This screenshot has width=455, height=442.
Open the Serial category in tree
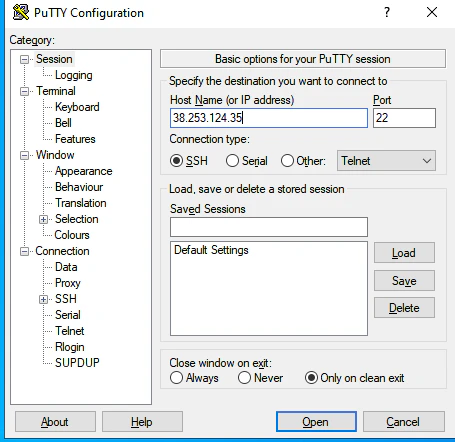(68, 315)
